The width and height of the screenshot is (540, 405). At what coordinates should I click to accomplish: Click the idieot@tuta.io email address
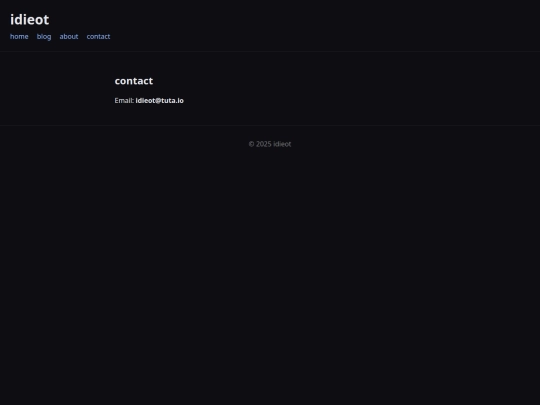160,101
